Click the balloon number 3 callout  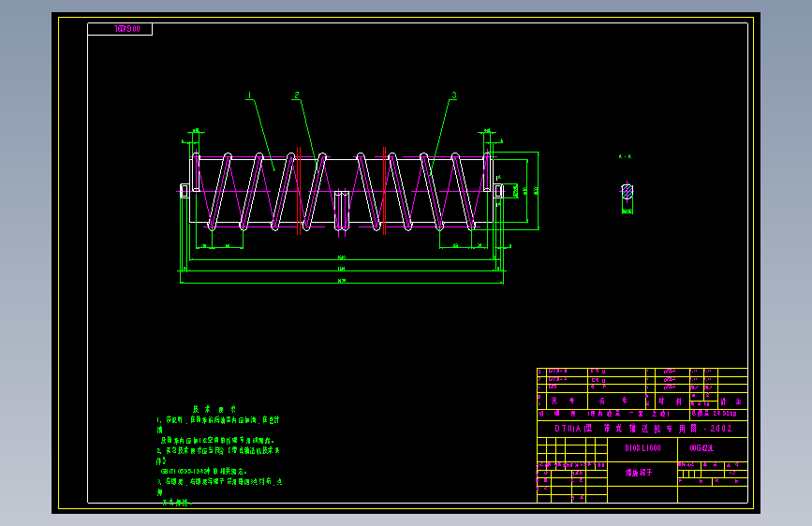454,95
